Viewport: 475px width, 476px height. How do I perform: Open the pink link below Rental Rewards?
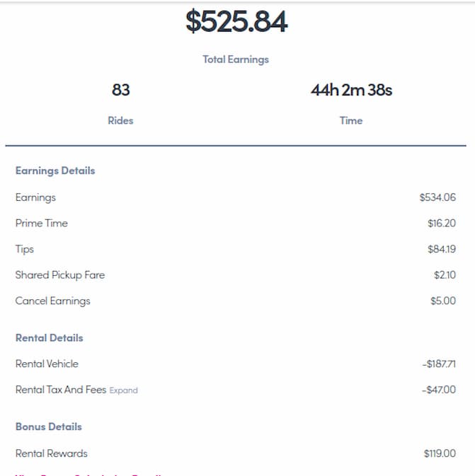[88, 474]
